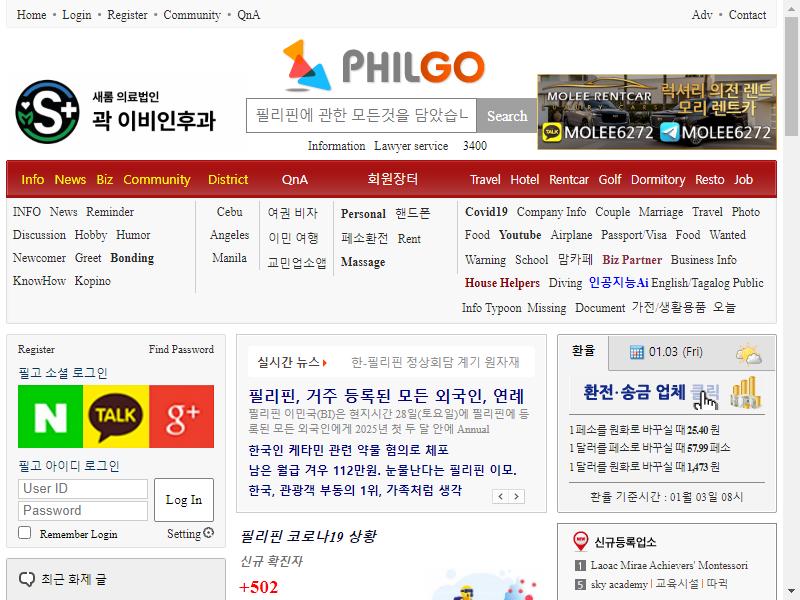Screen dimensions: 800x600
Task: Show previous news headline with left arrow
Action: 501,496
